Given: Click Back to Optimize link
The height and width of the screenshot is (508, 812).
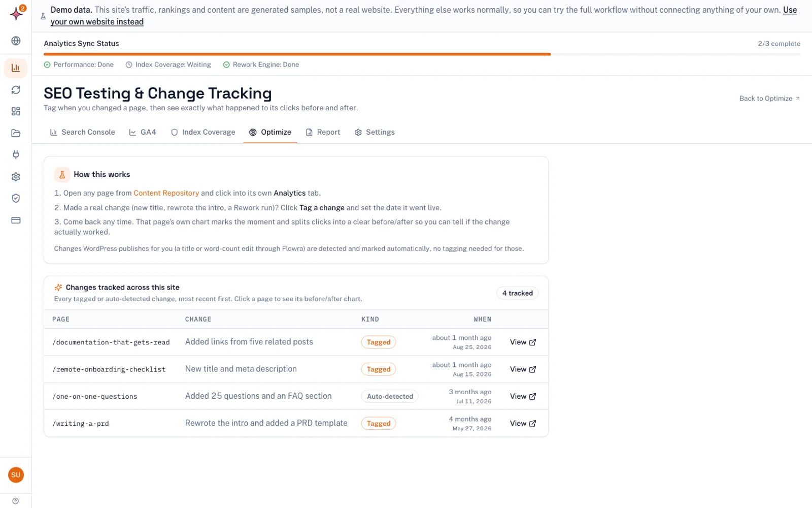Looking at the screenshot, I should tap(769, 99).
